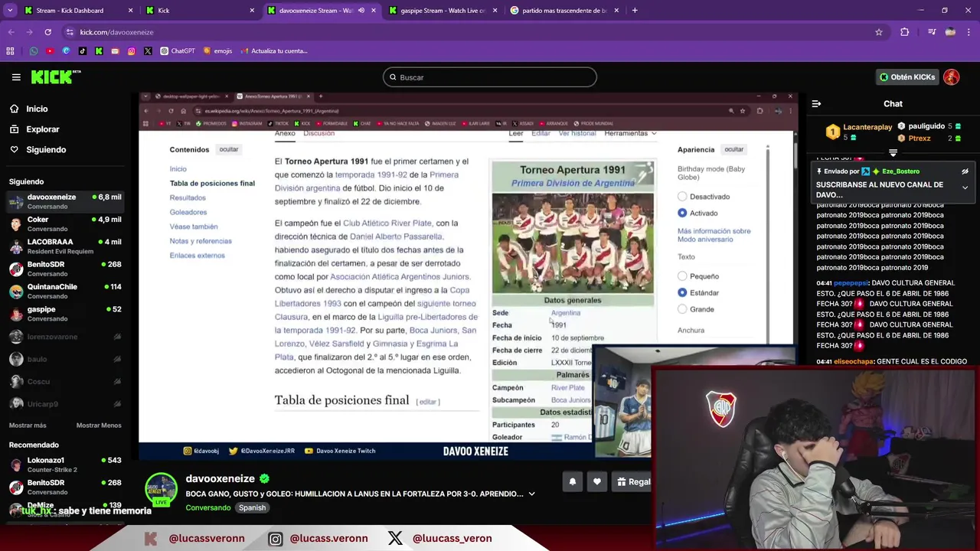The width and height of the screenshot is (980, 551).
Task: Open the apps grid in bookmarks bar
Action: coord(10,51)
